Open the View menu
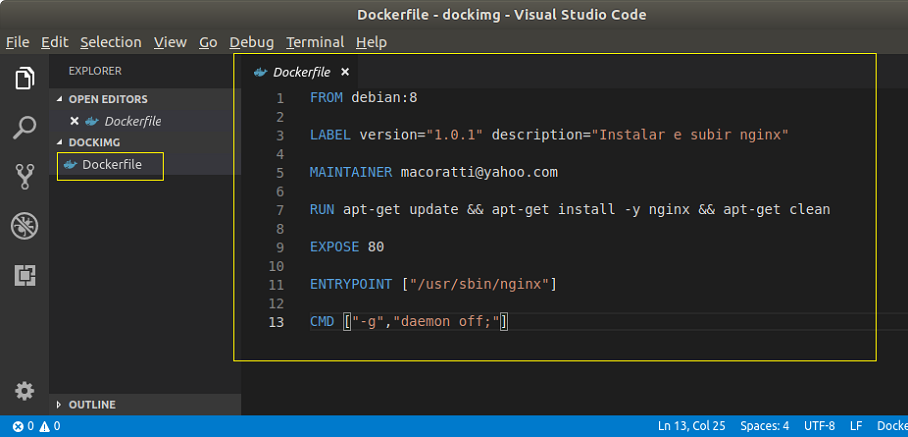This screenshot has height=437, width=908. 170,42
